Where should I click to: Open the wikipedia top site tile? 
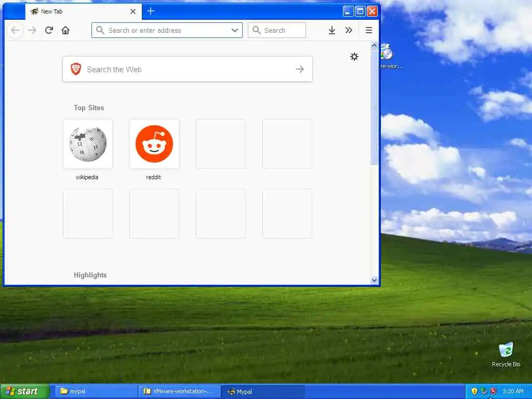click(87, 144)
